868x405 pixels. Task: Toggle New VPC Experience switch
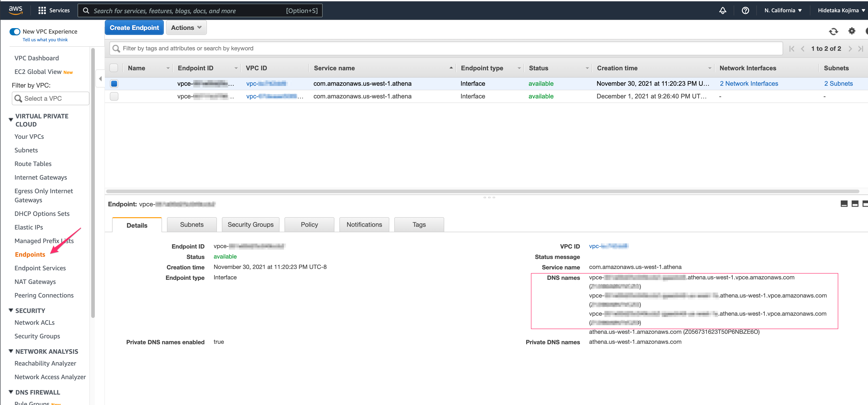[15, 31]
